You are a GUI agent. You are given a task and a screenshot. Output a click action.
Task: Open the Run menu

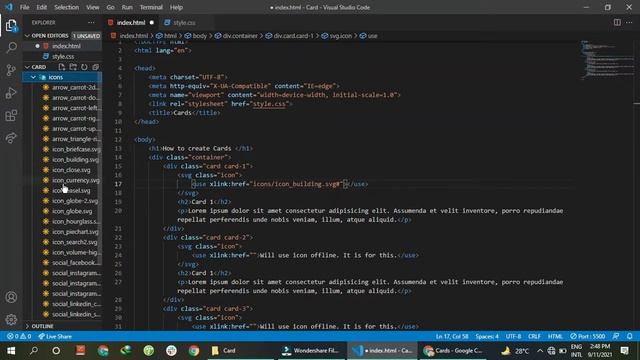[x=127, y=7]
